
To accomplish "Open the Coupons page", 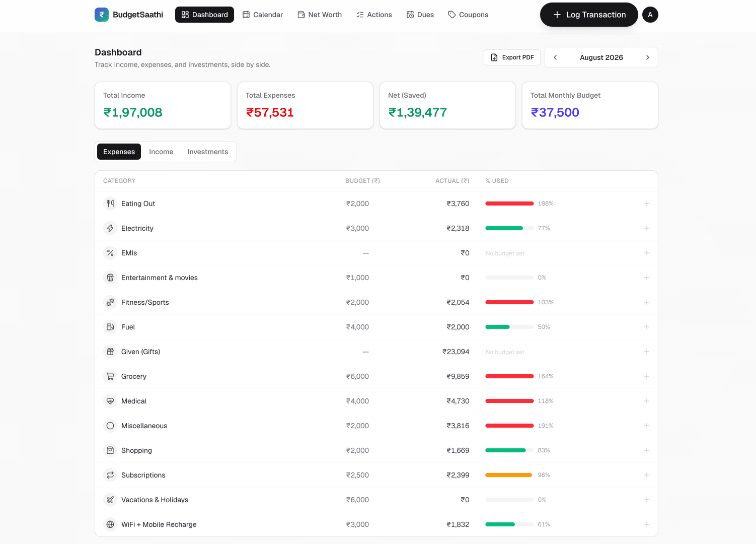I will (x=468, y=15).
